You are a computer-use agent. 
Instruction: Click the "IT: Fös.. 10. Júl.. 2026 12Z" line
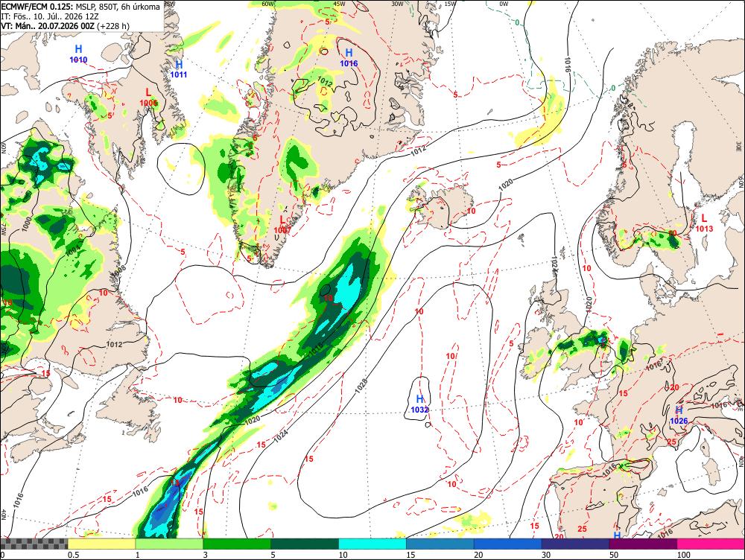tap(50, 16)
